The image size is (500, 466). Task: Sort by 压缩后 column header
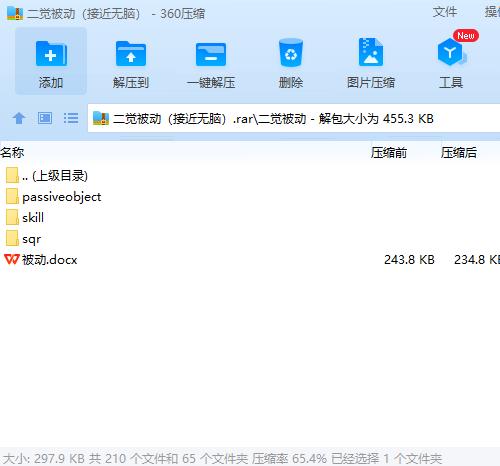[x=459, y=153]
